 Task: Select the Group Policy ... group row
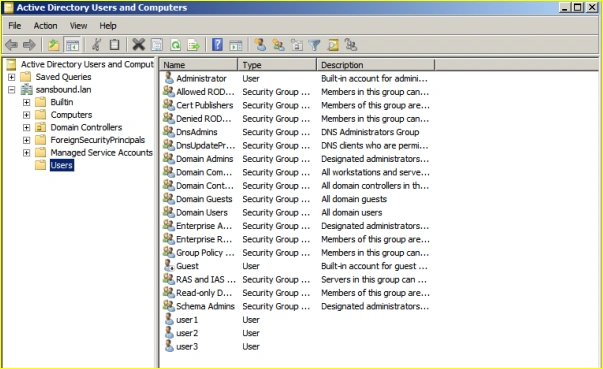click(296, 253)
